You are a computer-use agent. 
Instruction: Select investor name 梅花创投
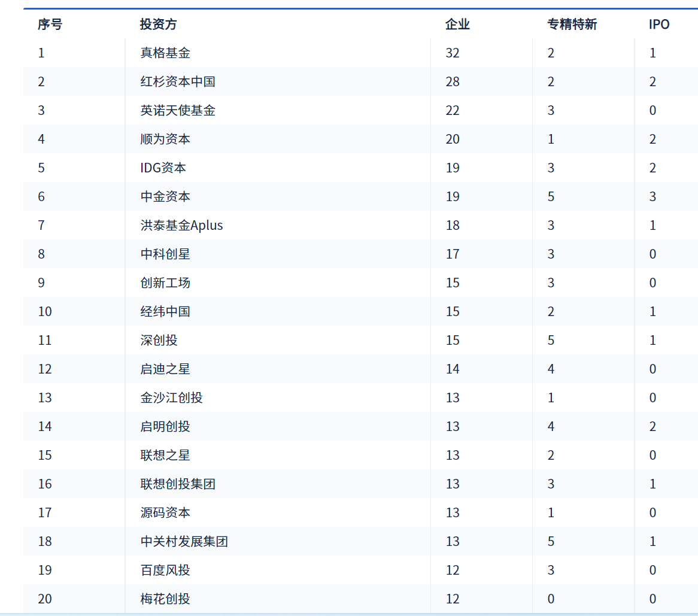pyautogui.click(x=165, y=599)
